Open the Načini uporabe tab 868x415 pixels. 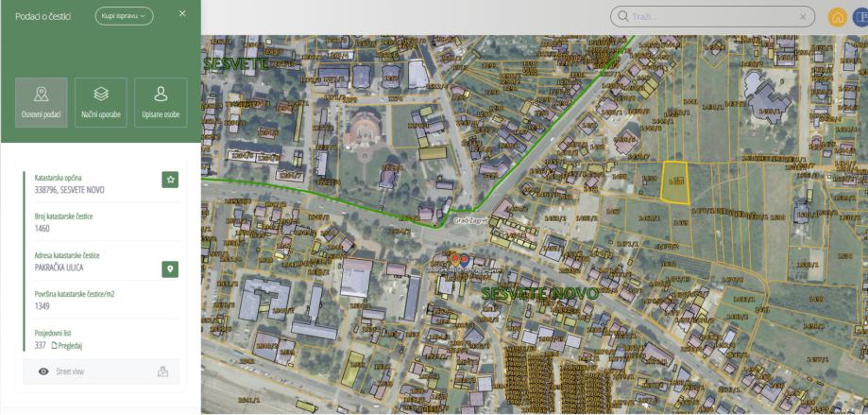(x=100, y=102)
